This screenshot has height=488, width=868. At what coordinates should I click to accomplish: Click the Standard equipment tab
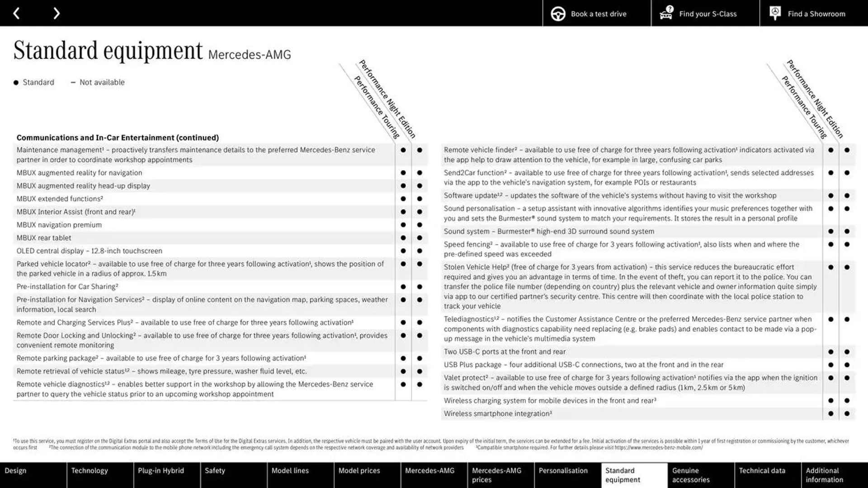pos(634,474)
